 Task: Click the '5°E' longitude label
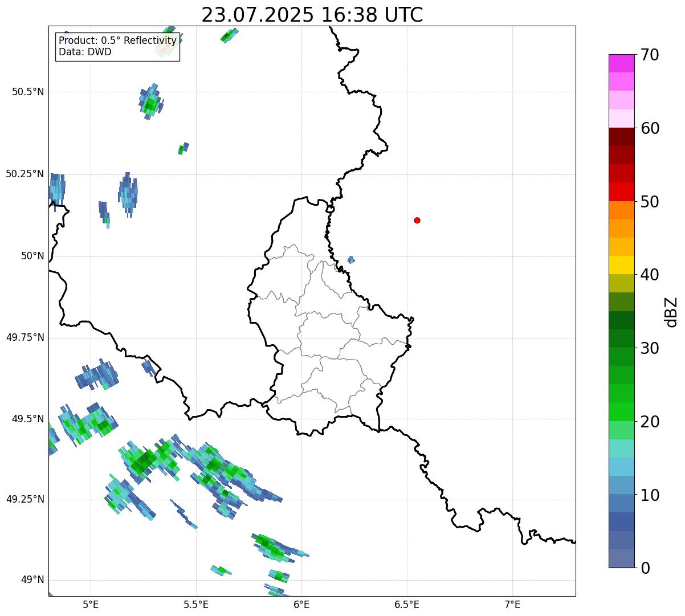tap(91, 604)
